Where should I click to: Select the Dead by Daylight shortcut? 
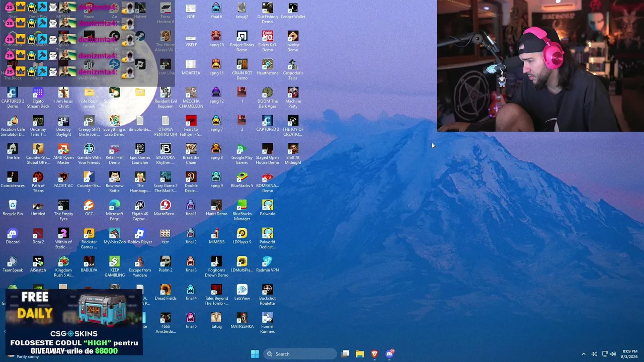click(x=63, y=126)
